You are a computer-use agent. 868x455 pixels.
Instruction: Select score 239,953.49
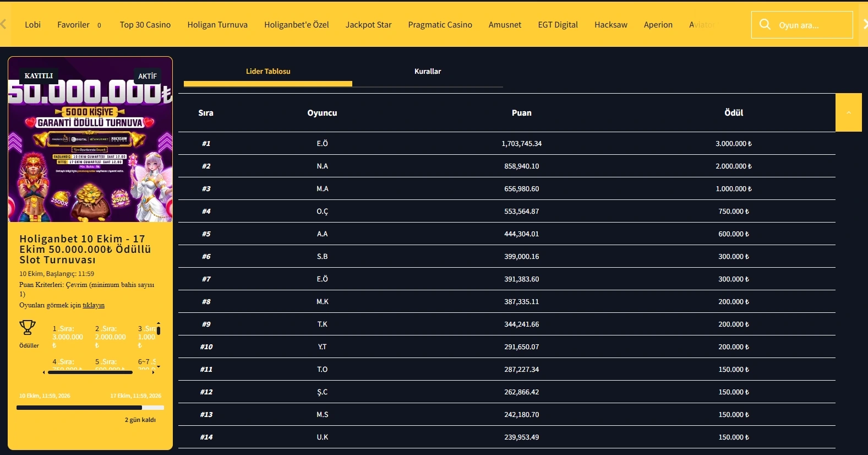[522, 437]
